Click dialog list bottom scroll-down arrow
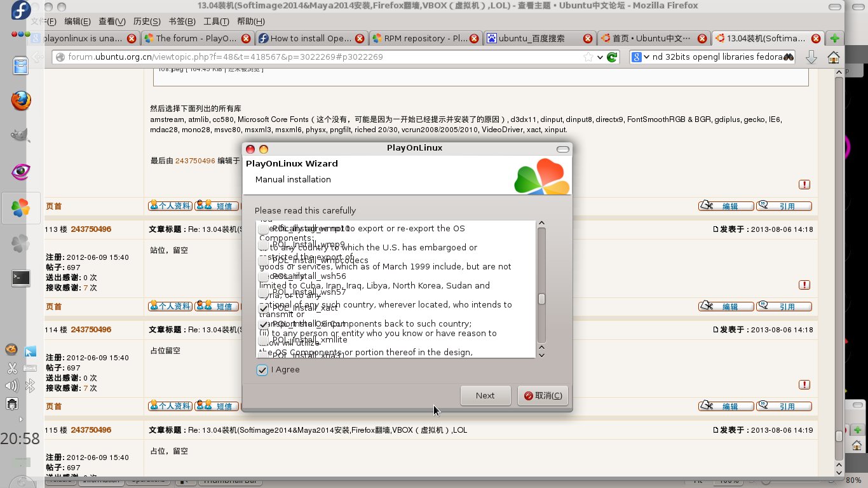This screenshot has height=488, width=868. coord(541,355)
